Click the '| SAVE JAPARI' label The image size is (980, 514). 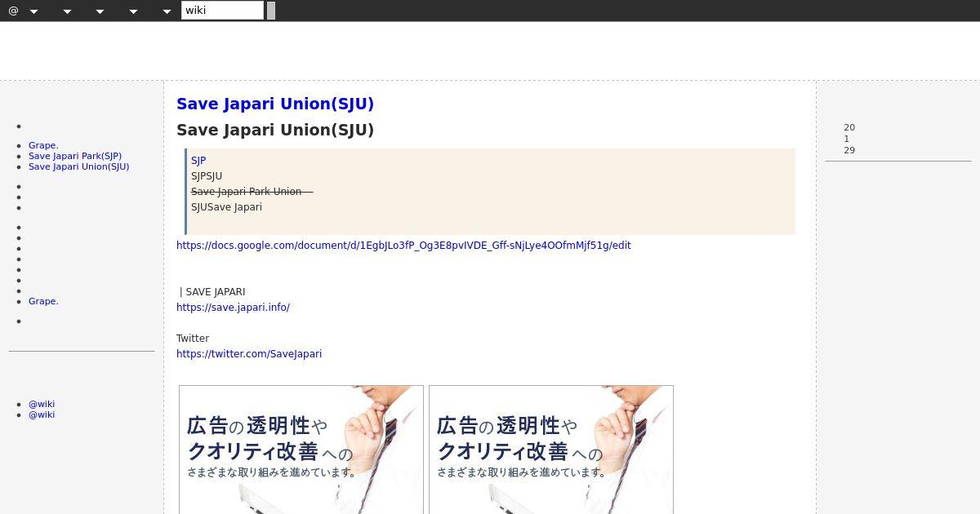(212, 292)
